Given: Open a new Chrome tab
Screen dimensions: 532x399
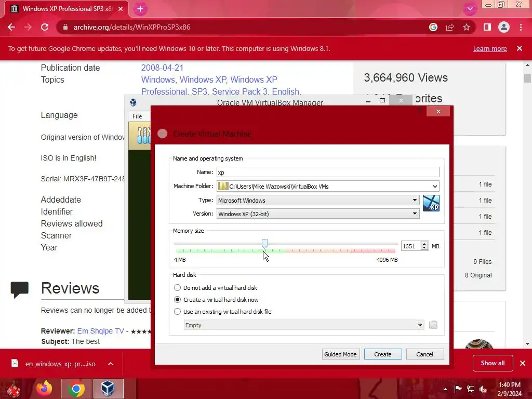Looking at the screenshot, I should click(x=140, y=9).
